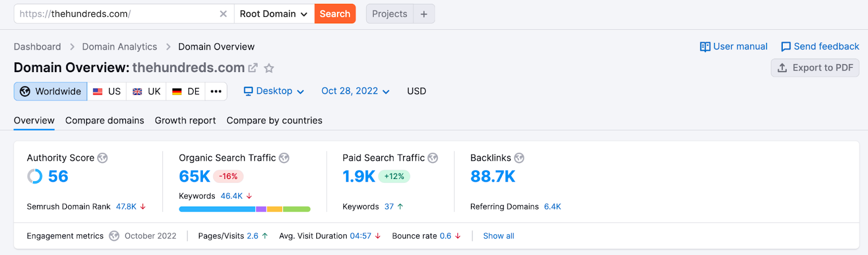The image size is (868, 255).
Task: Click the orange Search button
Action: (335, 14)
